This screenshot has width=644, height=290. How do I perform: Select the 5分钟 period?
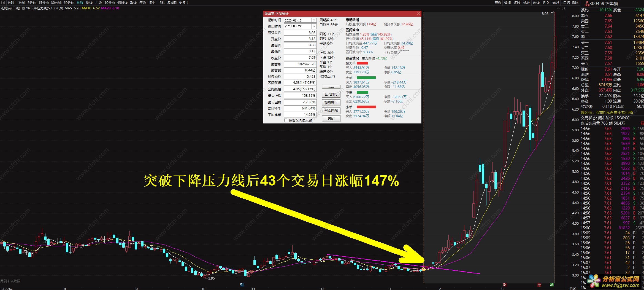point(32,2)
